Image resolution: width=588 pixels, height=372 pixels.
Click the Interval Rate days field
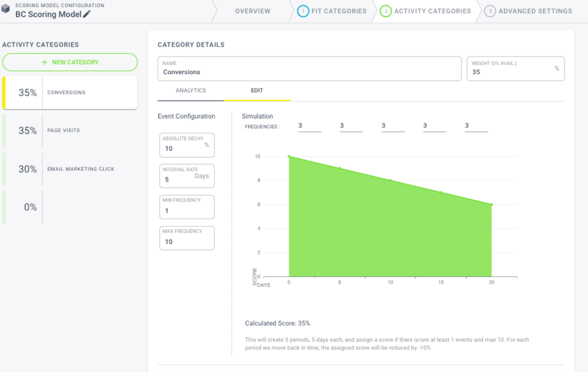tap(187, 176)
